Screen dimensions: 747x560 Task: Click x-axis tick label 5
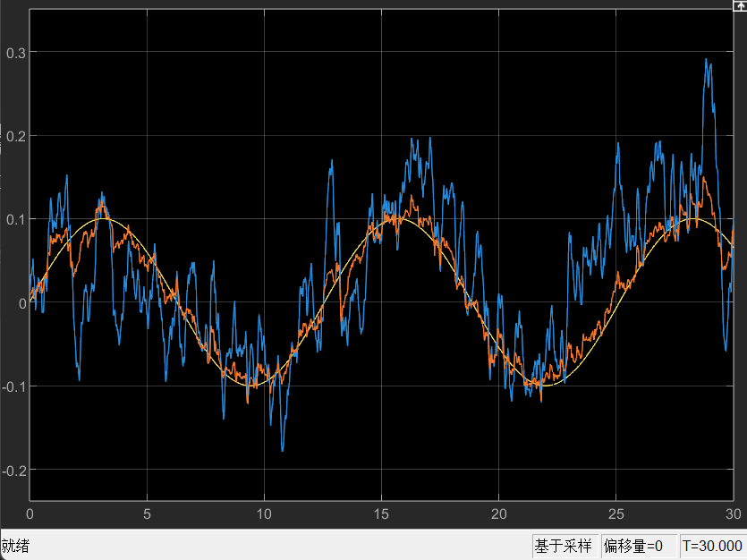(147, 514)
